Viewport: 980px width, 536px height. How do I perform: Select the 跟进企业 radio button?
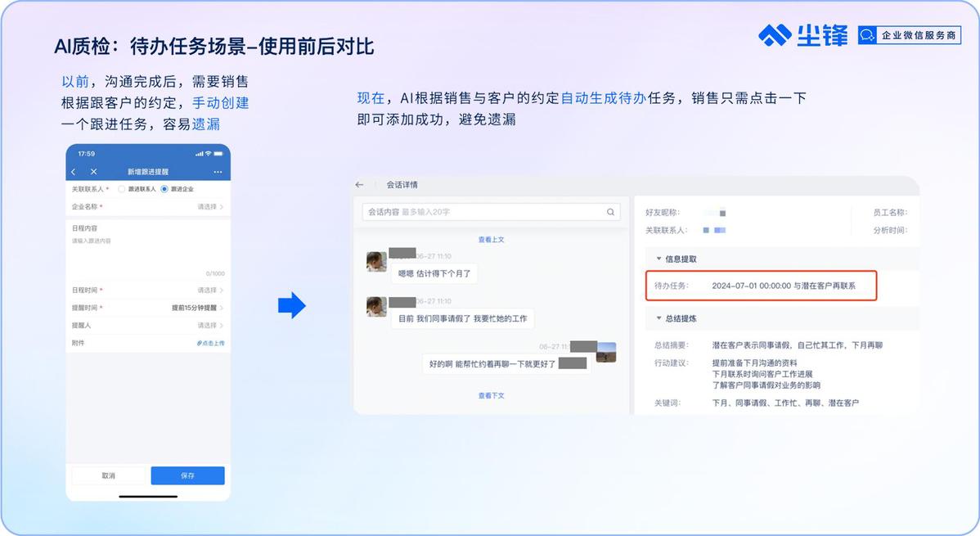pos(164,189)
